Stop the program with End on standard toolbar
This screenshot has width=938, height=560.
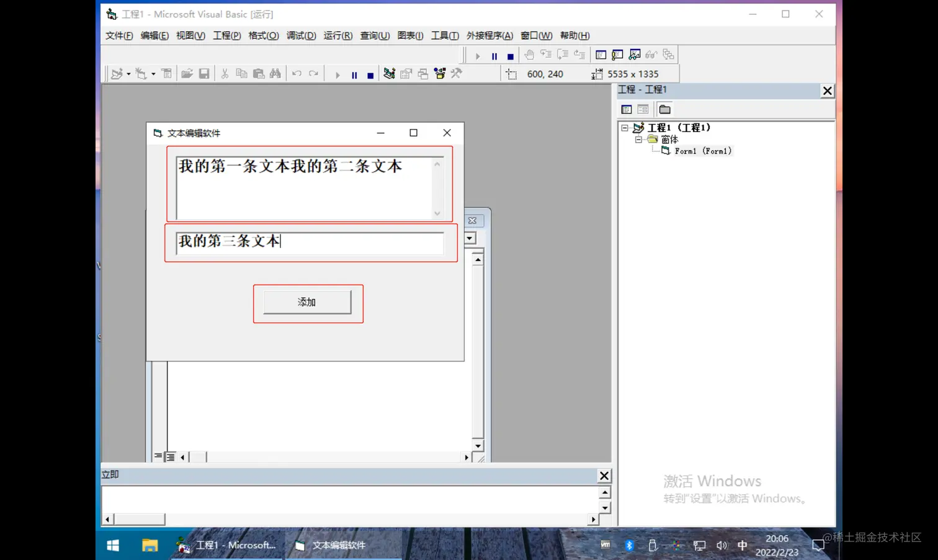pos(370,75)
